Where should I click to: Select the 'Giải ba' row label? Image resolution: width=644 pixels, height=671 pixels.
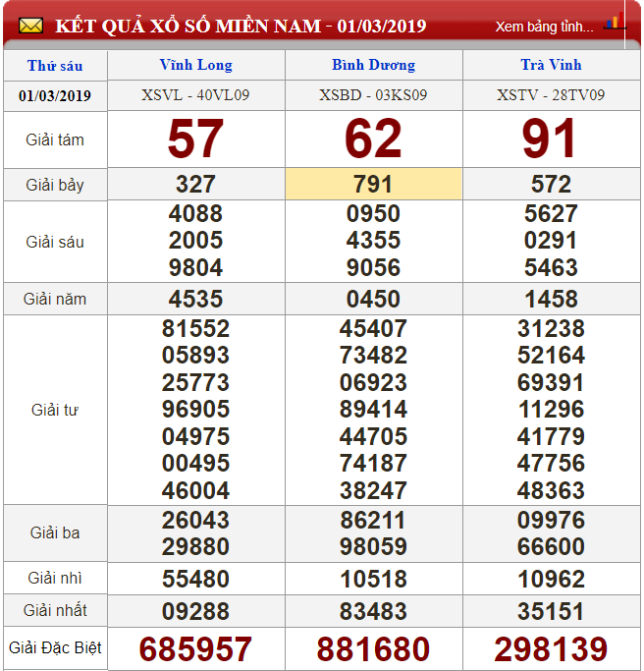point(55,533)
